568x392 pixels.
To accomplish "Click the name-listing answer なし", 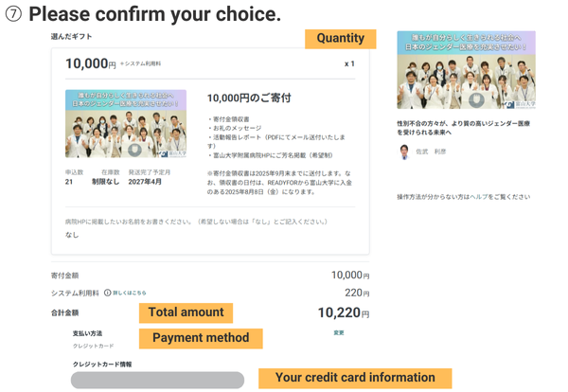I will pos(72,235).
